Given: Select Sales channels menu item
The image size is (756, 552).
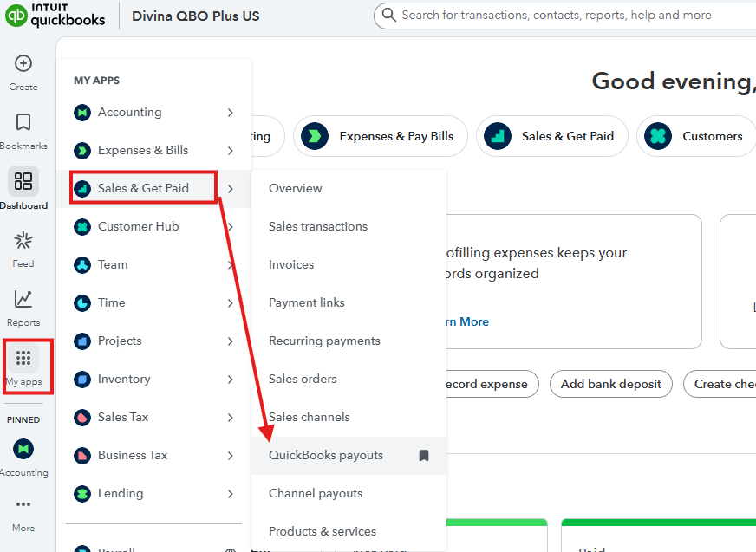Looking at the screenshot, I should pos(349,417).
